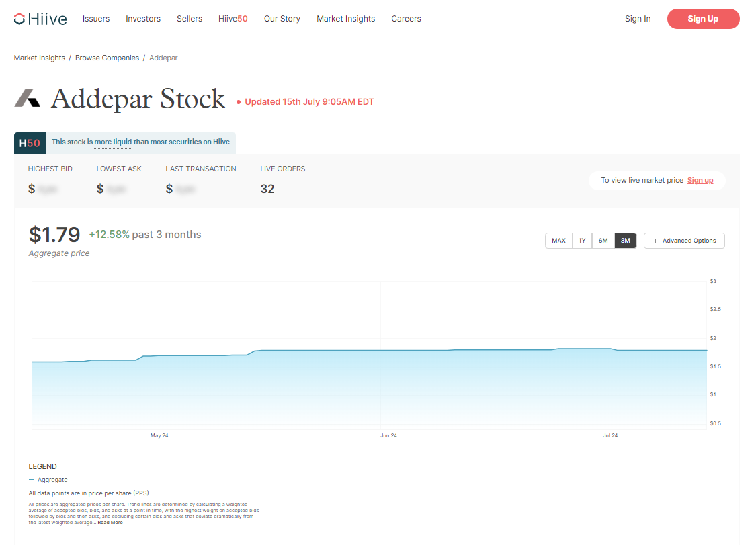Image resolution: width=756 pixels, height=545 pixels.
Task: Select the 6M time range
Action: coord(603,241)
